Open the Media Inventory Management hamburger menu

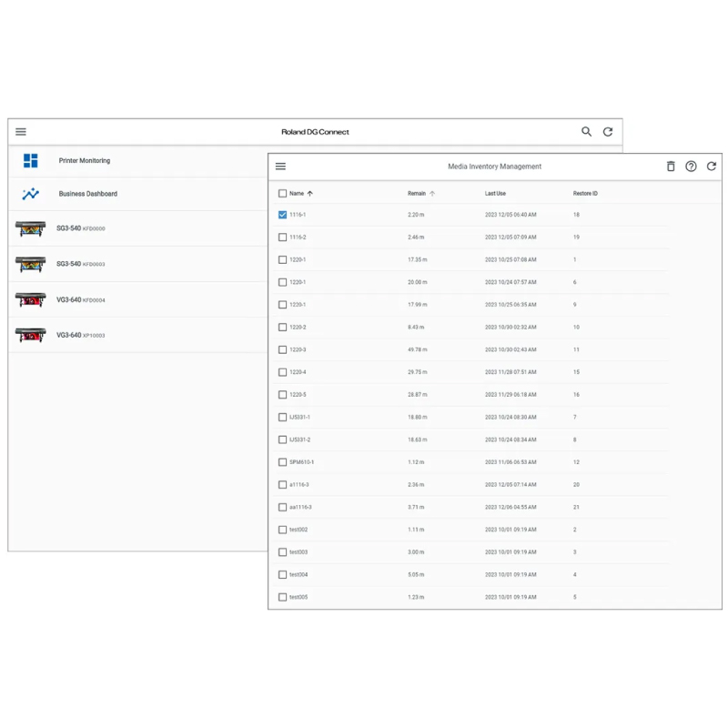click(280, 167)
